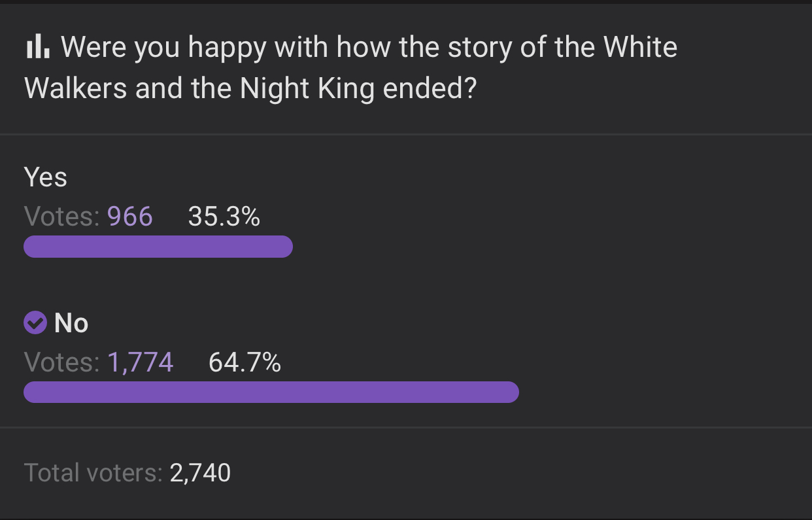Click the word "Walkers" in the question
812x520 pixels.
[76, 89]
